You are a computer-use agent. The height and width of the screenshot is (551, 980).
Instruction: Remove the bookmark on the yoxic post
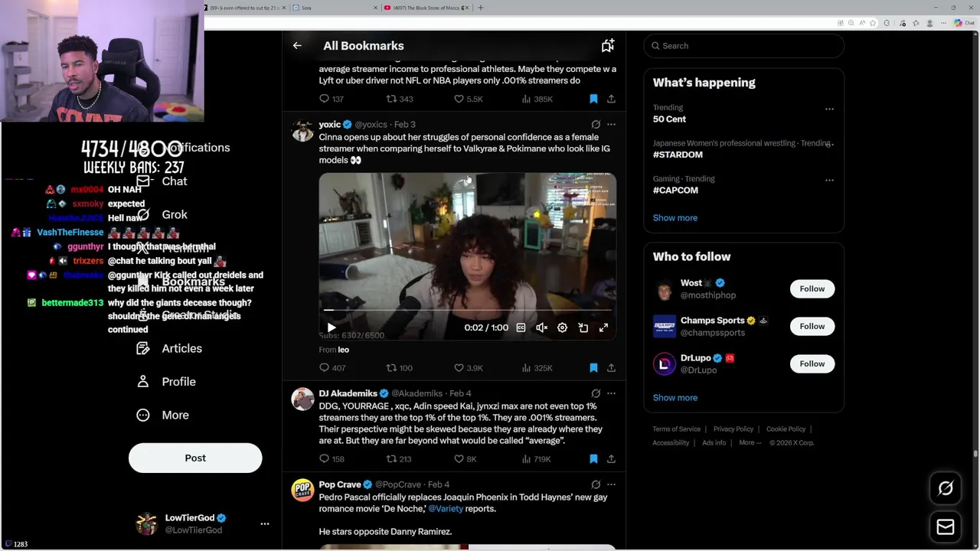(x=593, y=368)
